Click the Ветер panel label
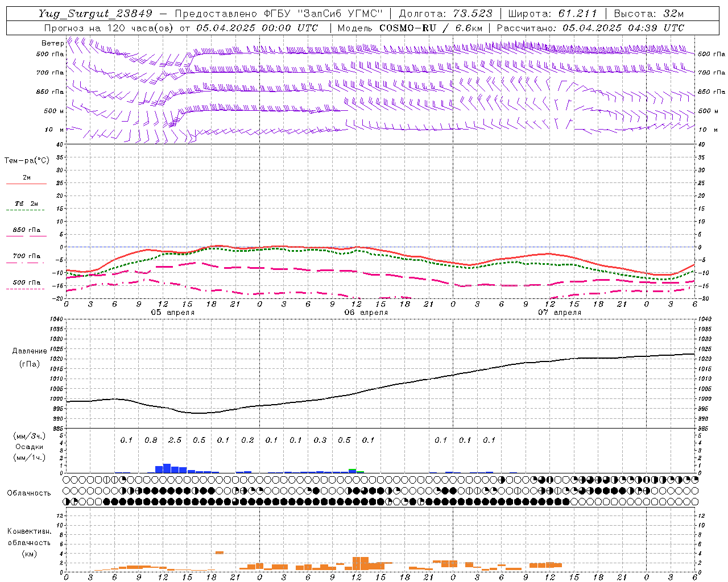This screenshot has height=582, width=728. click(x=52, y=43)
